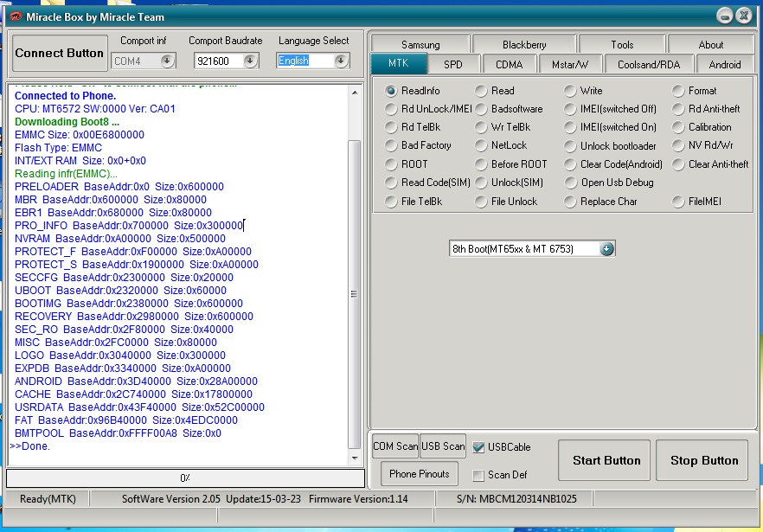The height and width of the screenshot is (532, 763).
Task: Select the File Unlock option
Action: pyautogui.click(x=481, y=202)
